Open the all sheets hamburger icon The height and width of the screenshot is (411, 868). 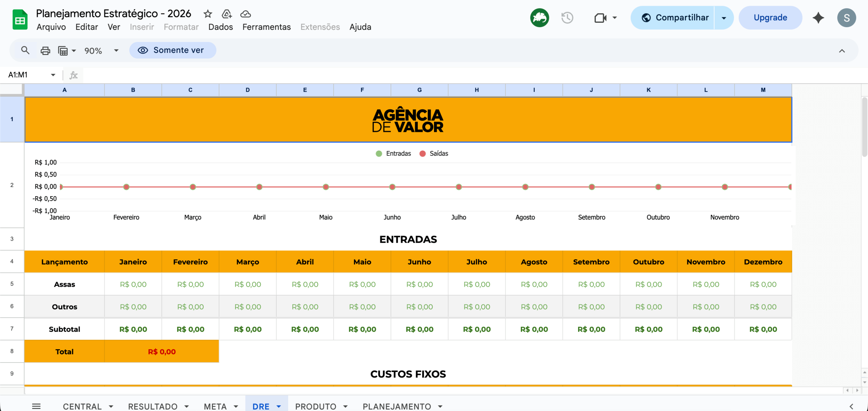36,406
